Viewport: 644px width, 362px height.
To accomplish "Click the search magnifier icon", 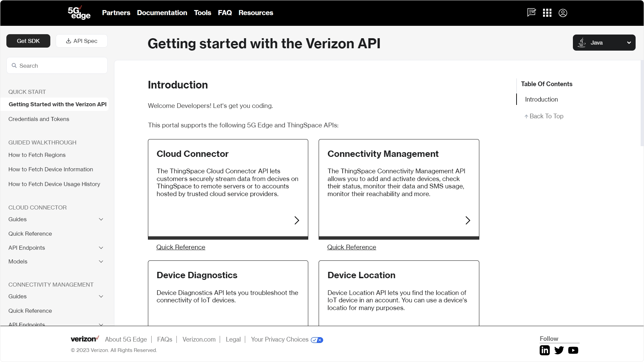I will pyautogui.click(x=14, y=66).
